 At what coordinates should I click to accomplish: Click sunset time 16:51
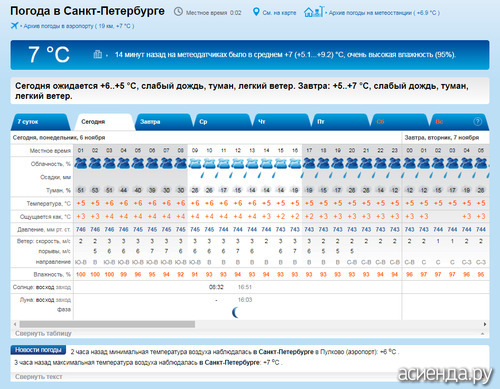click(x=245, y=287)
